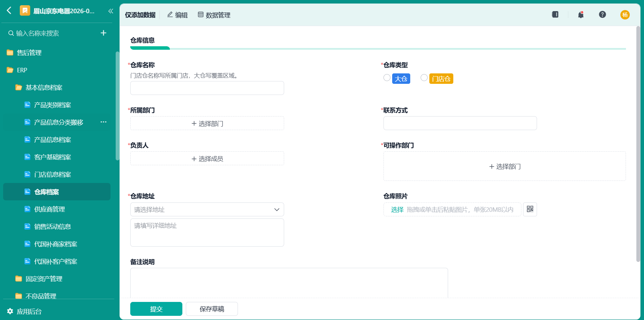
Task: Expand the 不良品管理 folder
Action: (x=19, y=296)
